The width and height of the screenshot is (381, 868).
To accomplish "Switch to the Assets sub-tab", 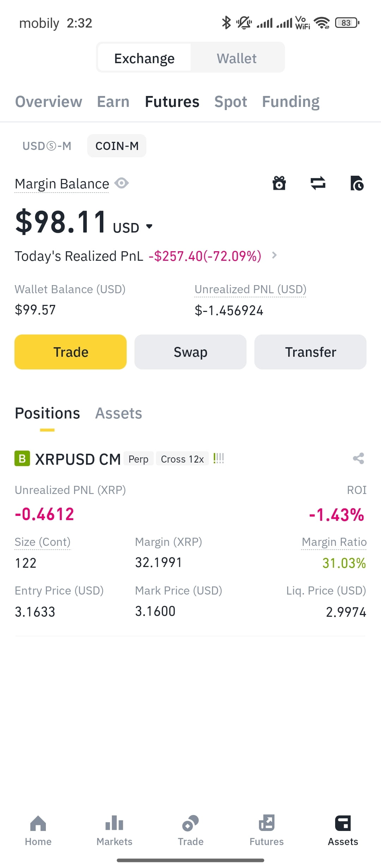I will click(x=119, y=413).
